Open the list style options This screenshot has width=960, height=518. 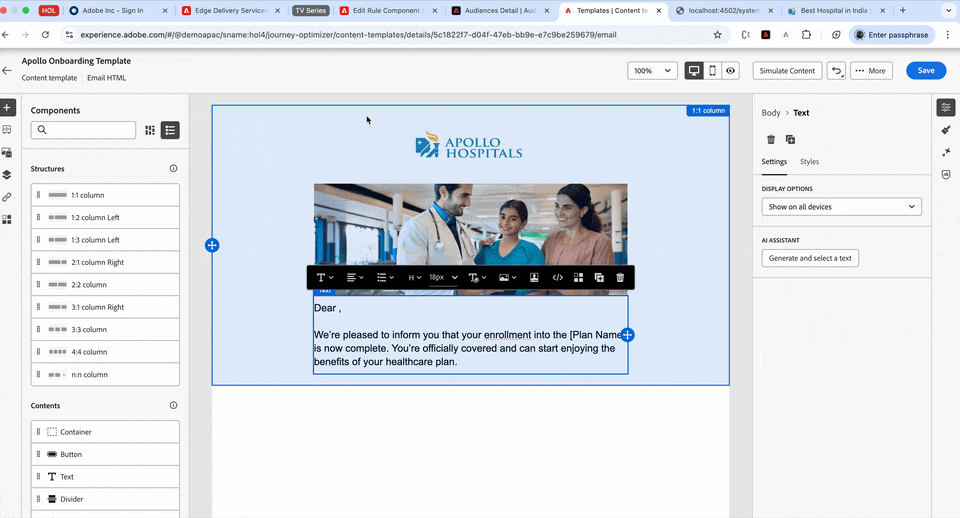tap(385, 277)
